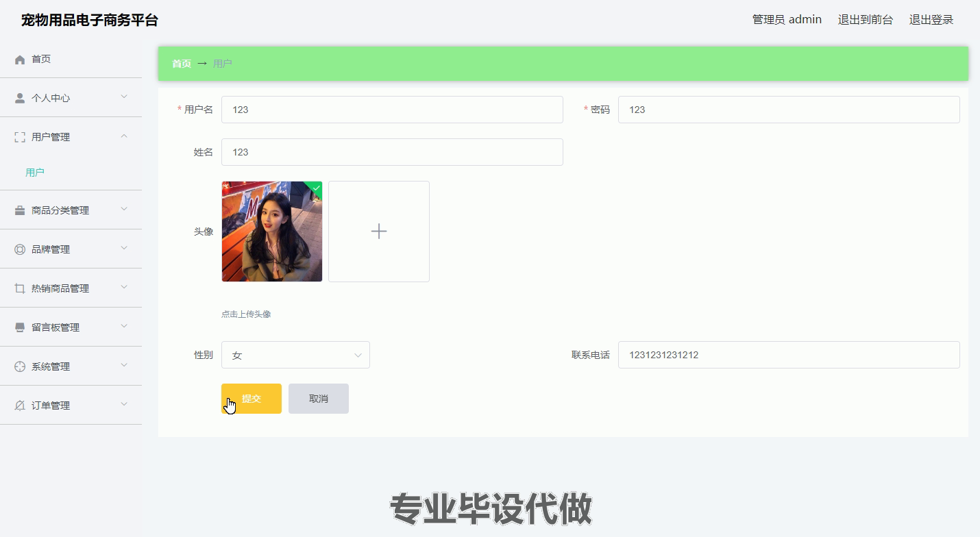
Task: Click the uploaded avatar photo thumbnail
Action: (x=272, y=232)
